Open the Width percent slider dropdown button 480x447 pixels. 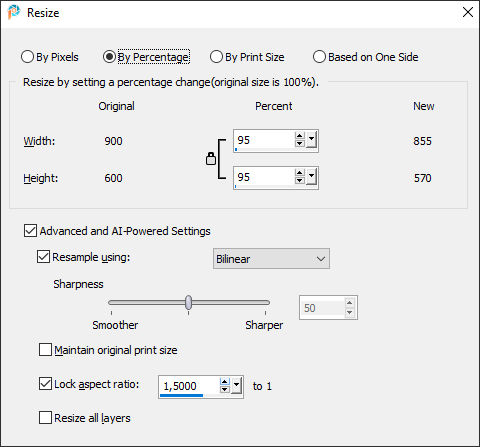coord(311,140)
